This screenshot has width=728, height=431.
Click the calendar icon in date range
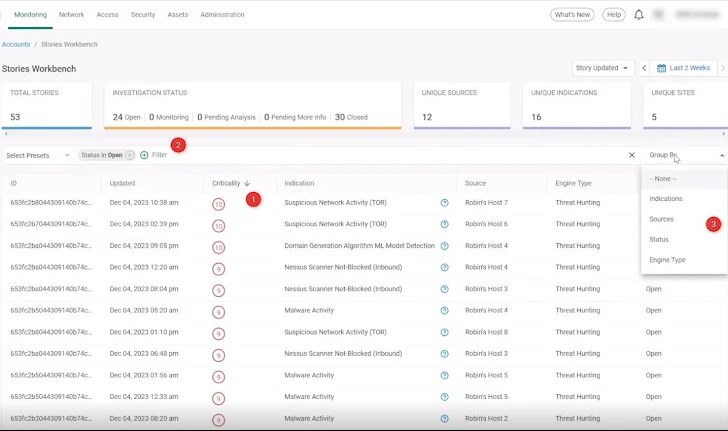pyautogui.click(x=661, y=68)
